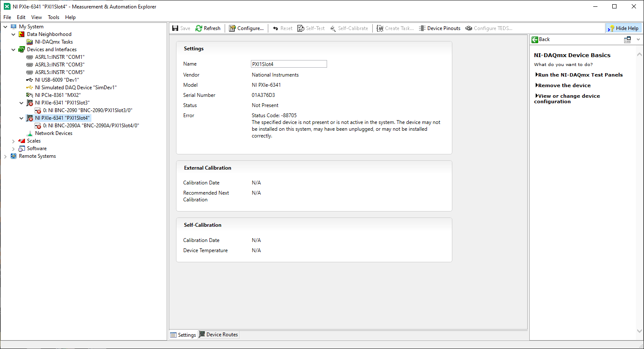
Task: Expand the Scales tree node
Action: coord(13,141)
